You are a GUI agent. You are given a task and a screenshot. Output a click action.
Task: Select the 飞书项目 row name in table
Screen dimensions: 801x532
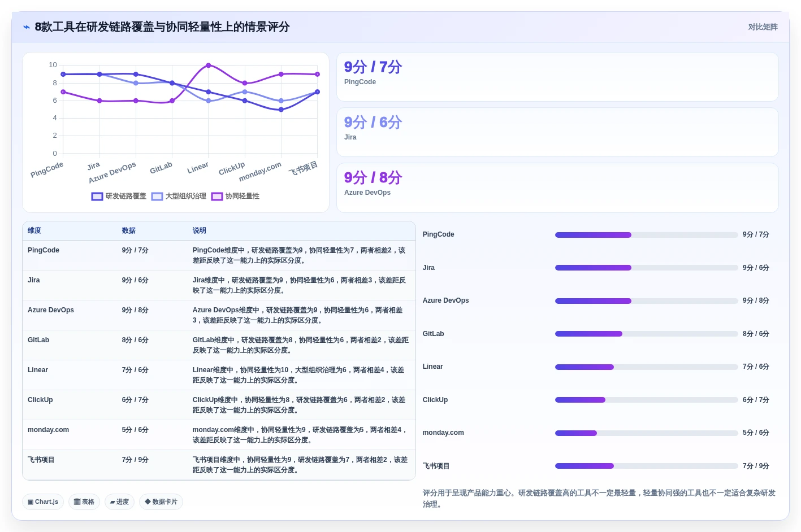pyautogui.click(x=41, y=460)
